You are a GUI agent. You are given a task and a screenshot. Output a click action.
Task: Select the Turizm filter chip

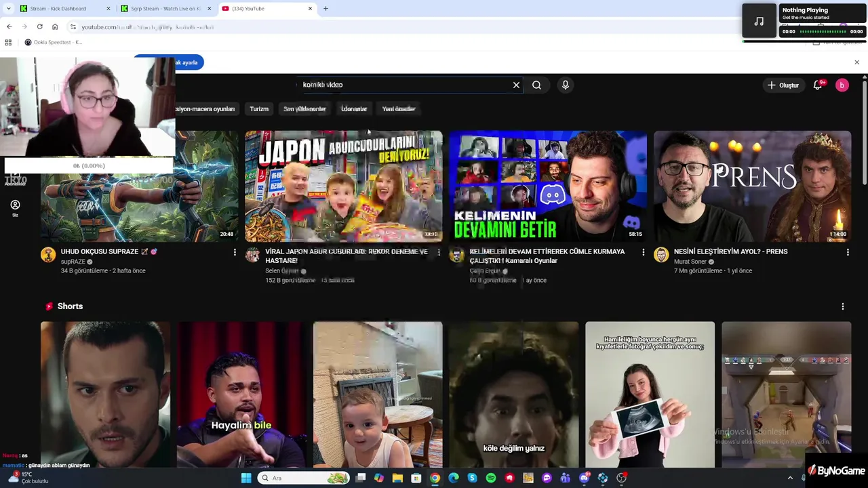[259, 108]
